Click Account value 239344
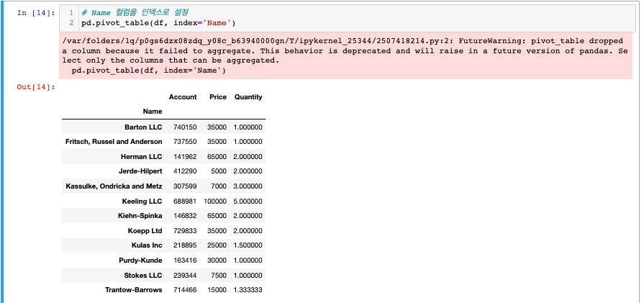 click(x=185, y=275)
